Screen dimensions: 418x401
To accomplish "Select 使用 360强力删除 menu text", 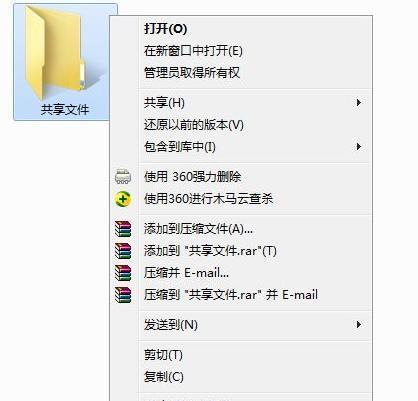I will click(192, 177).
